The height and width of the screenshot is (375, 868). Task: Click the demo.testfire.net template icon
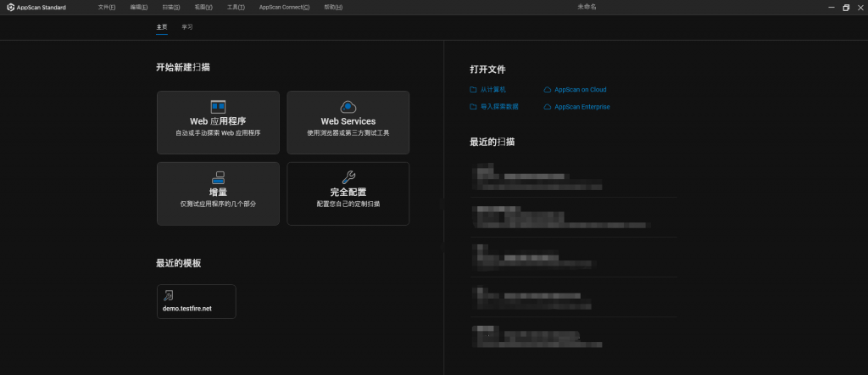tap(169, 296)
